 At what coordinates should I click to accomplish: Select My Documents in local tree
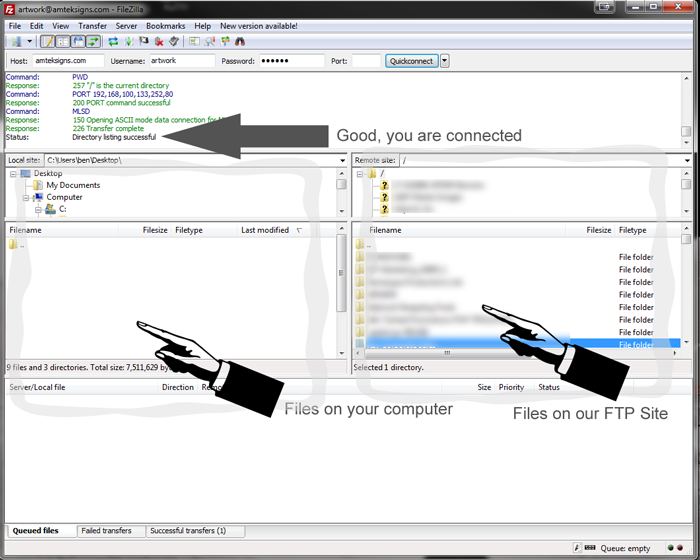click(73, 185)
